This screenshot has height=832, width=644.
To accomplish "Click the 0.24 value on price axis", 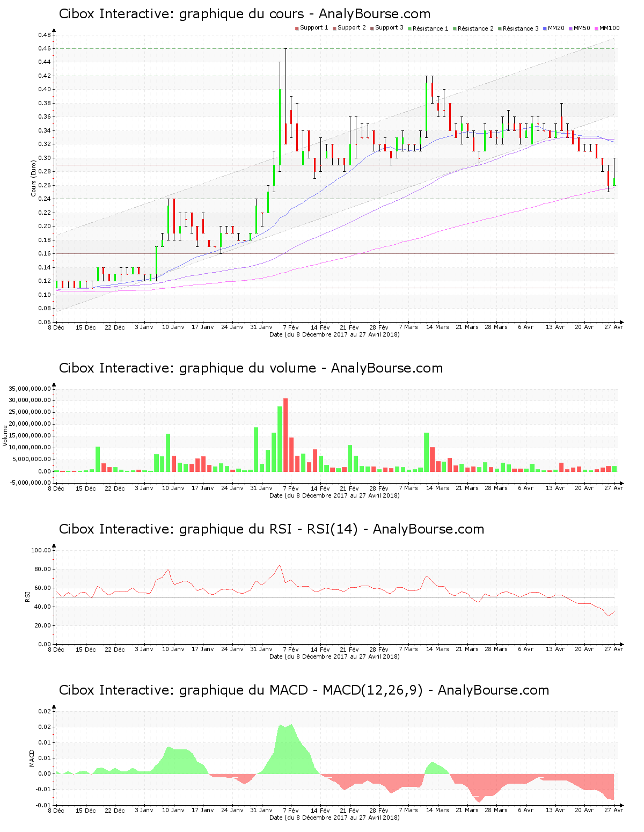I will 45,199.
